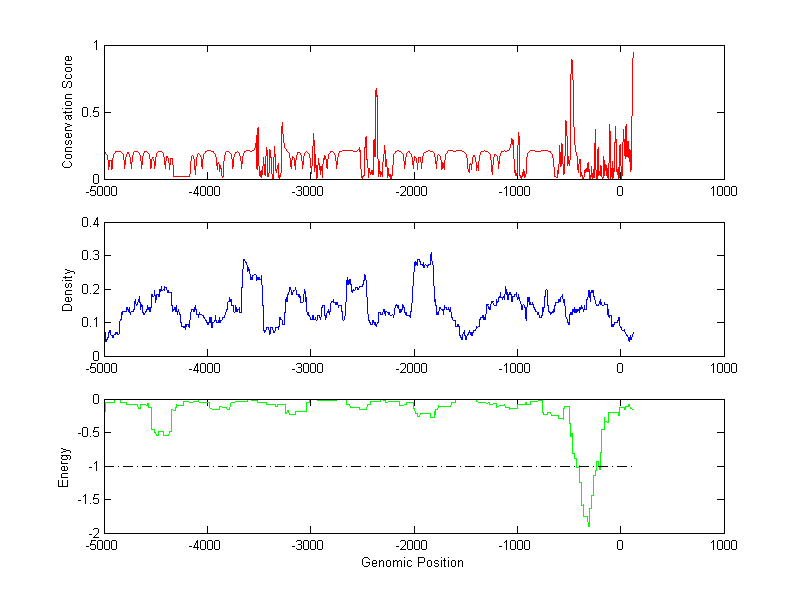
Task: Click the red conservation peak near -2350
Action: 376,90
